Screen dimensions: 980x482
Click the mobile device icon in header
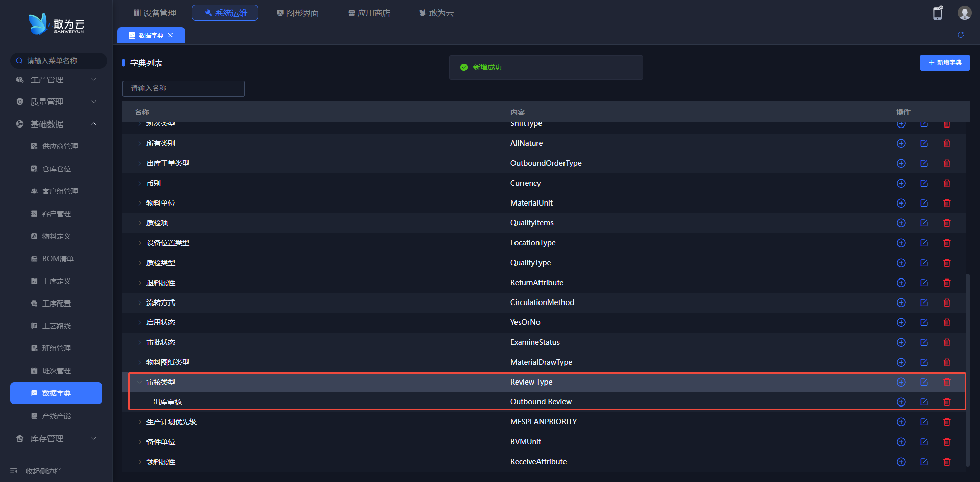(x=938, y=13)
